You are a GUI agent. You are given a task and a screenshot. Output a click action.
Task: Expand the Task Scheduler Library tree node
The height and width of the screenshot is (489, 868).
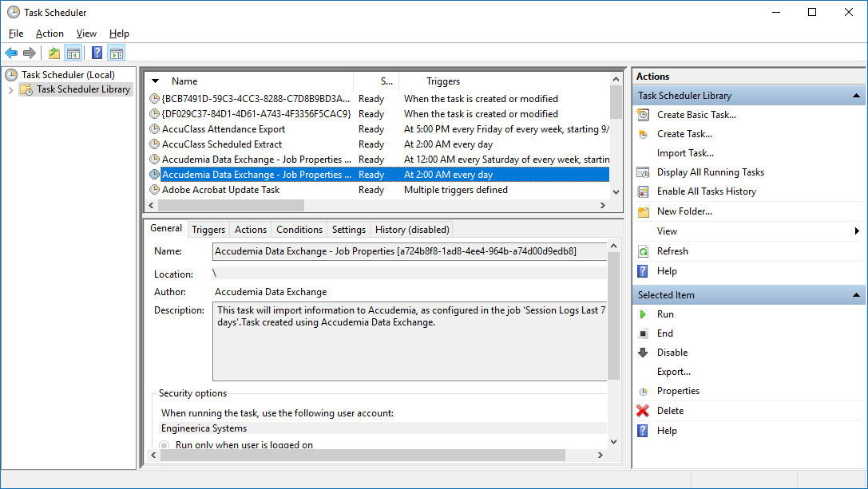(10, 89)
